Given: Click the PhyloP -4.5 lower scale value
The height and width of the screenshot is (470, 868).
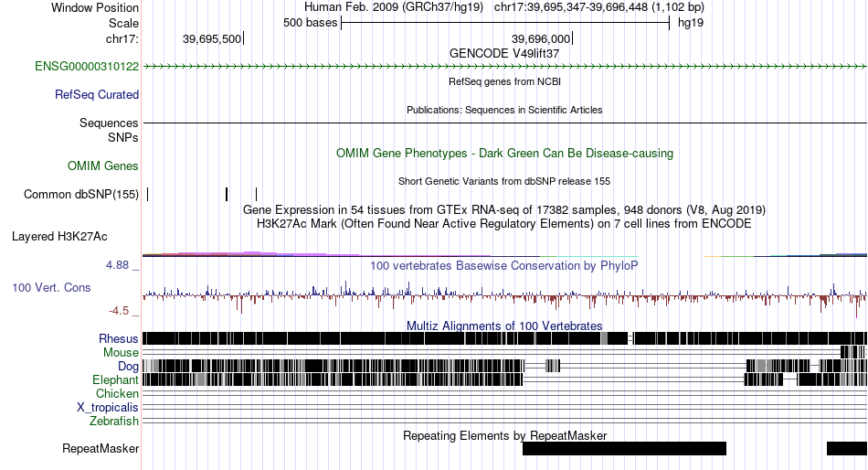Looking at the screenshot, I should point(119,310).
